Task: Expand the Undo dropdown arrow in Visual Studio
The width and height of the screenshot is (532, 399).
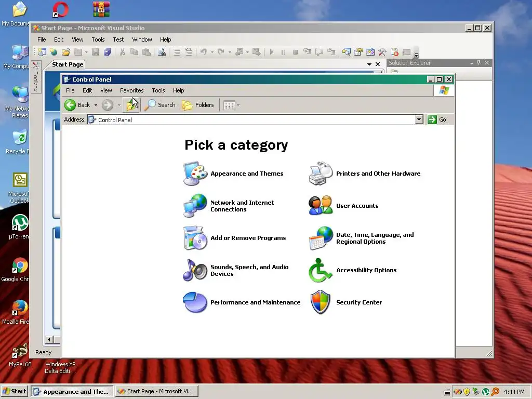Action: [212, 52]
